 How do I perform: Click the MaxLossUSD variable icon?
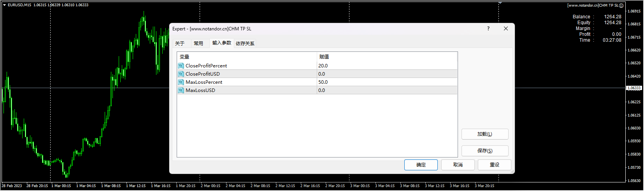[x=181, y=90]
